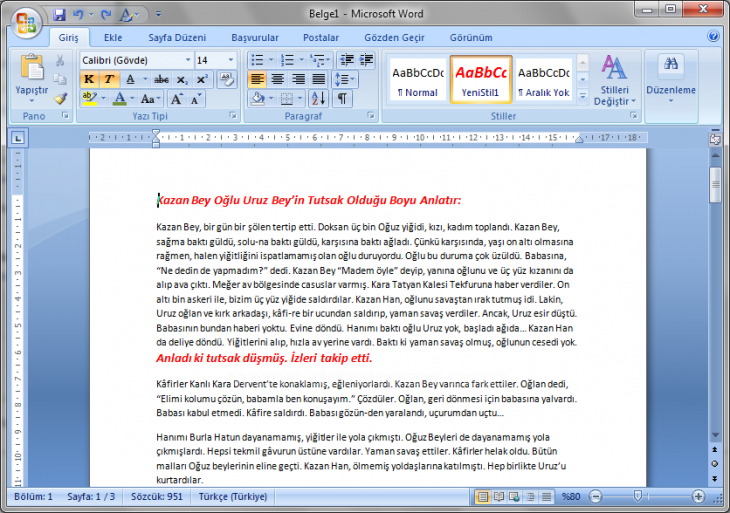
Task: Open the line spacing options
Action: click(345, 80)
